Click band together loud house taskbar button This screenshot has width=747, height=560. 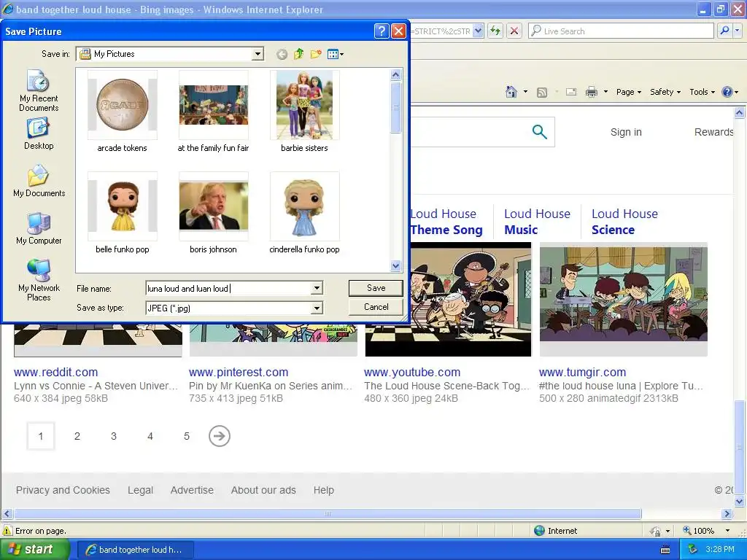135,550
